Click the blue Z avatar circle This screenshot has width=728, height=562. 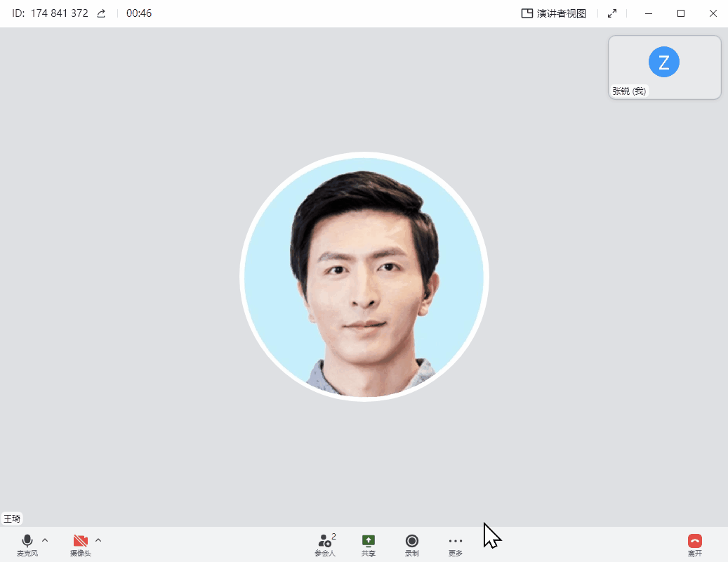tap(664, 62)
